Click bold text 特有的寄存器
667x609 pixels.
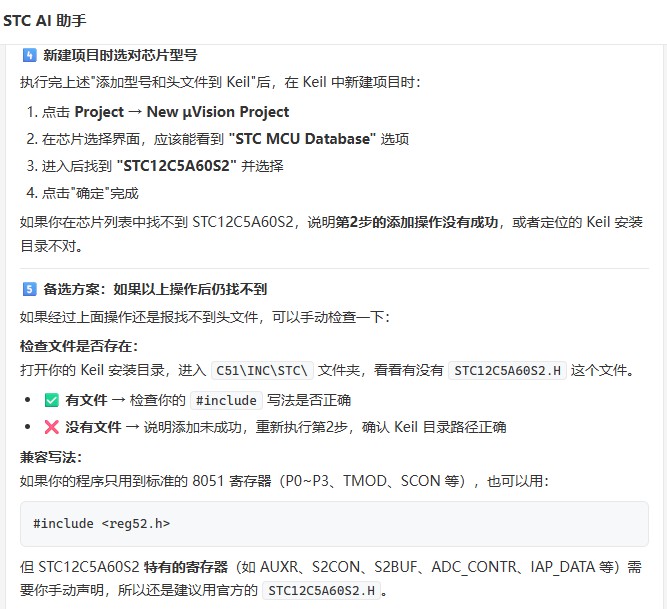click(186, 567)
